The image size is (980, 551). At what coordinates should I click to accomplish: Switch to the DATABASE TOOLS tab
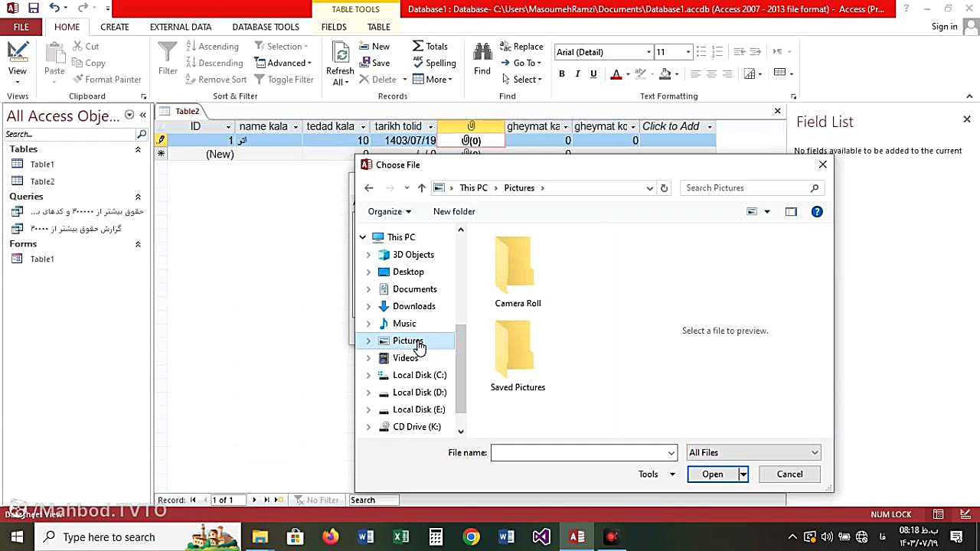coord(266,27)
